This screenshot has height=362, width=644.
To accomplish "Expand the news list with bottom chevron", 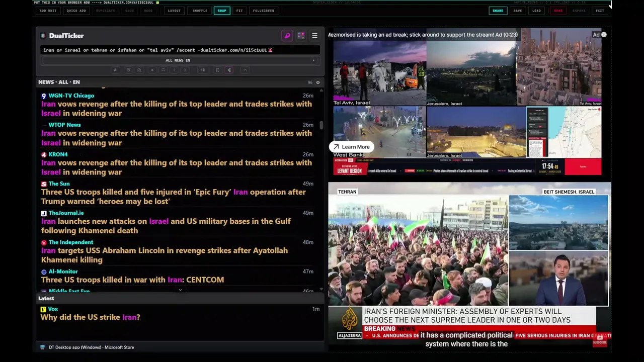I will click(x=180, y=290).
